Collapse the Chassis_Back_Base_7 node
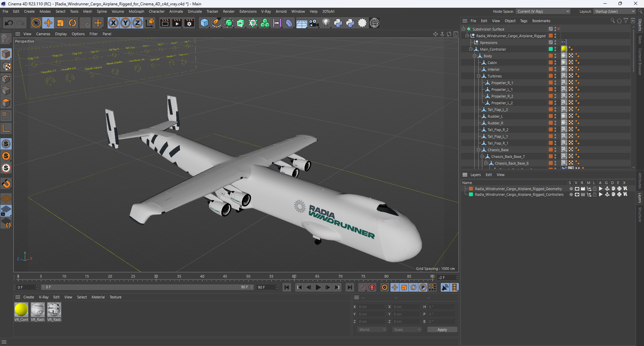Image resolution: width=644 pixels, height=346 pixels. click(482, 157)
